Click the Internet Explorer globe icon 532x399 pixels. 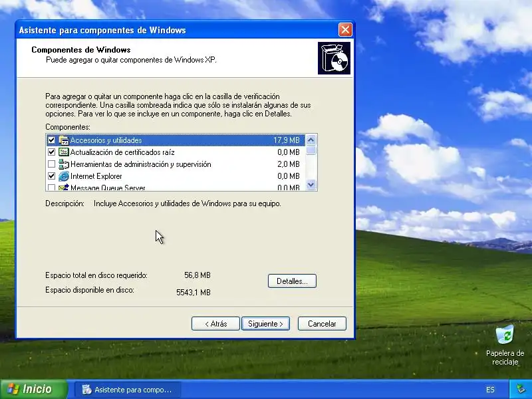[63, 176]
